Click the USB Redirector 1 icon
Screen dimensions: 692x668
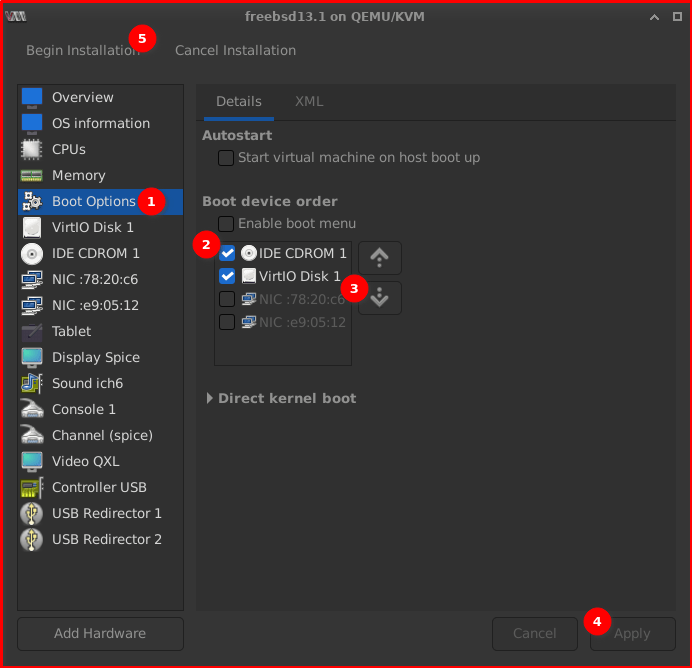click(x=32, y=514)
